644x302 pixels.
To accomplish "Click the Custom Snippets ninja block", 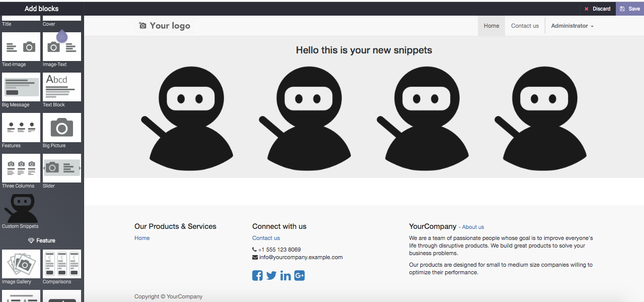I will pyautogui.click(x=21, y=208).
